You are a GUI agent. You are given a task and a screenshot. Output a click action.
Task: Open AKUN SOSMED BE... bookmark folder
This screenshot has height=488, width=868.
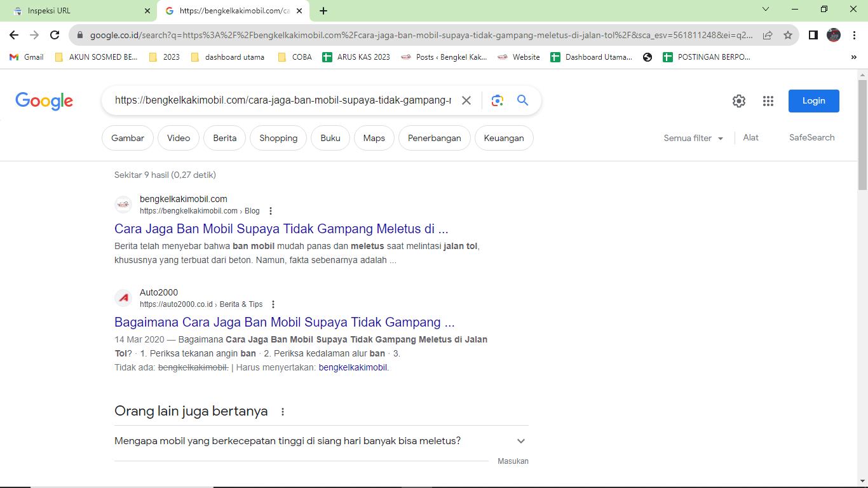(96, 57)
